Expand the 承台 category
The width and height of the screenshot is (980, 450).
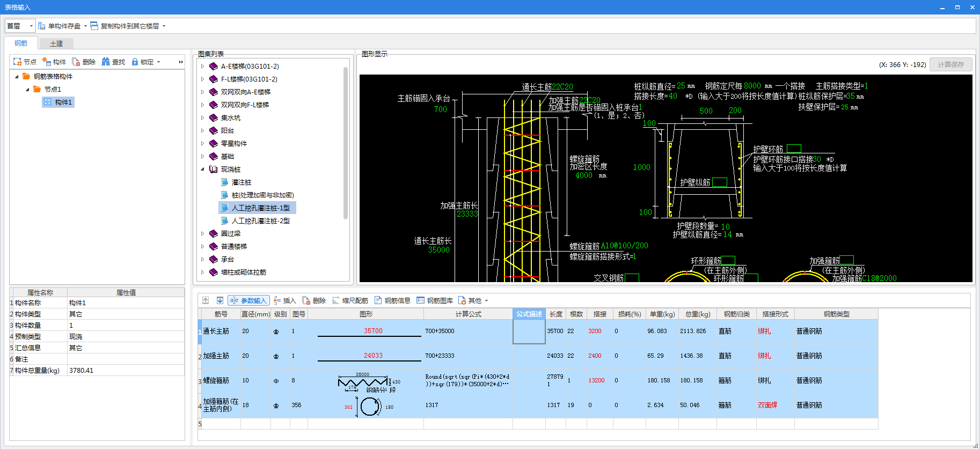click(x=203, y=259)
